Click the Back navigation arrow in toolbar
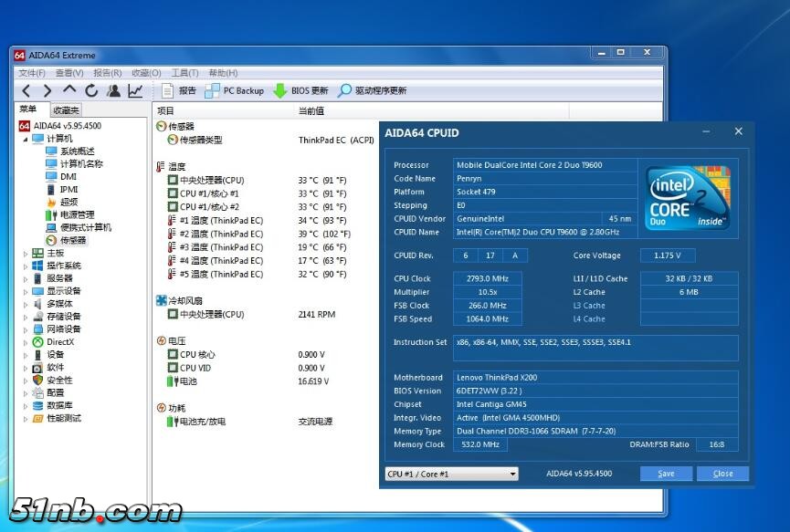 pyautogui.click(x=26, y=90)
